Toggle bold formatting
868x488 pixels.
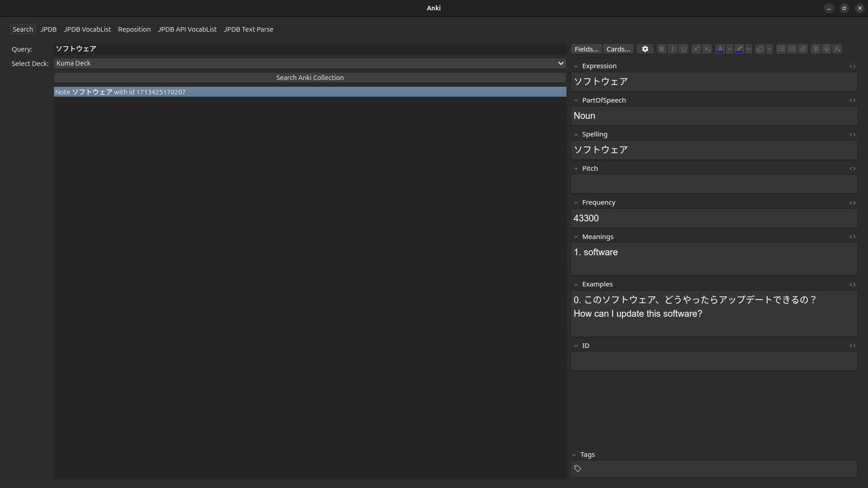[x=661, y=49]
